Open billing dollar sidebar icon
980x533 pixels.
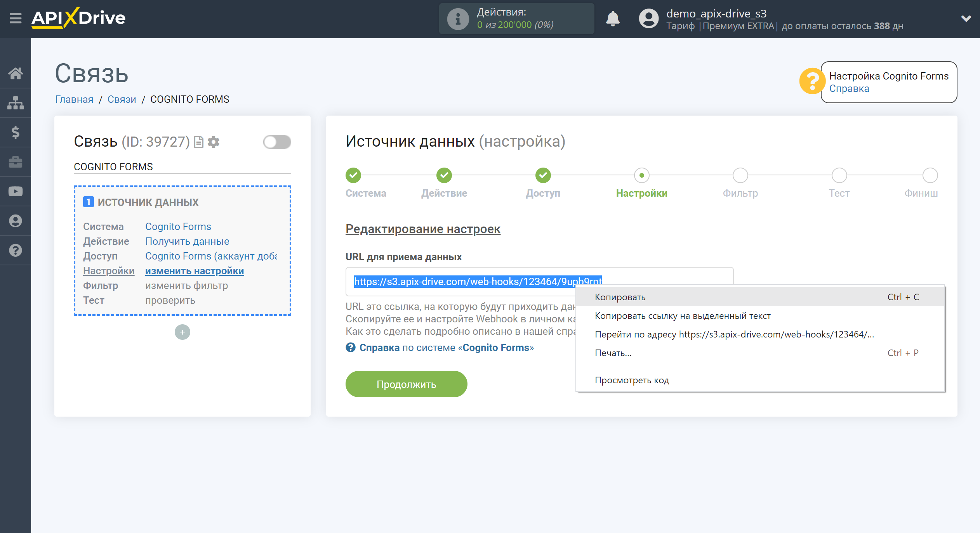pos(16,132)
